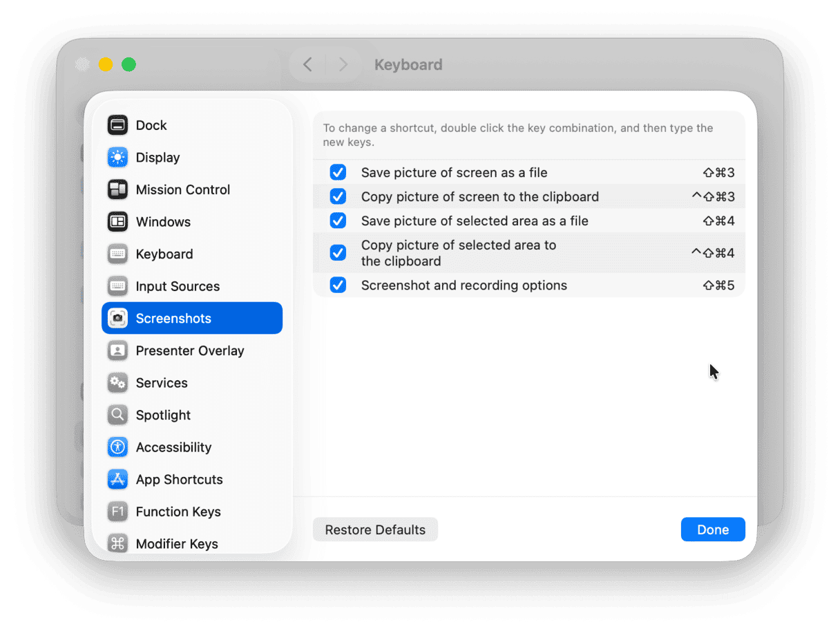The image size is (840, 636).
Task: Select the Windows settings icon
Action: pos(117,221)
